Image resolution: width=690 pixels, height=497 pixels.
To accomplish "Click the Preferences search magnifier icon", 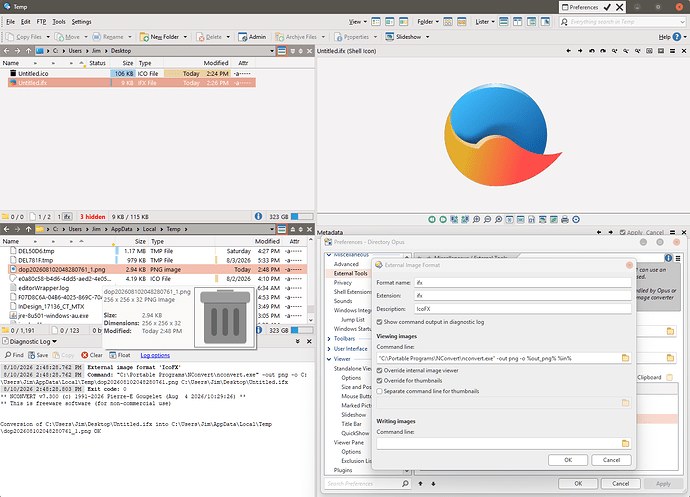I will (405, 483).
